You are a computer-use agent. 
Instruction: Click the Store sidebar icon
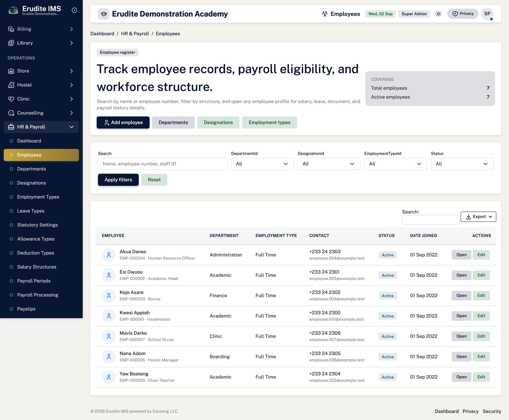pos(11,71)
